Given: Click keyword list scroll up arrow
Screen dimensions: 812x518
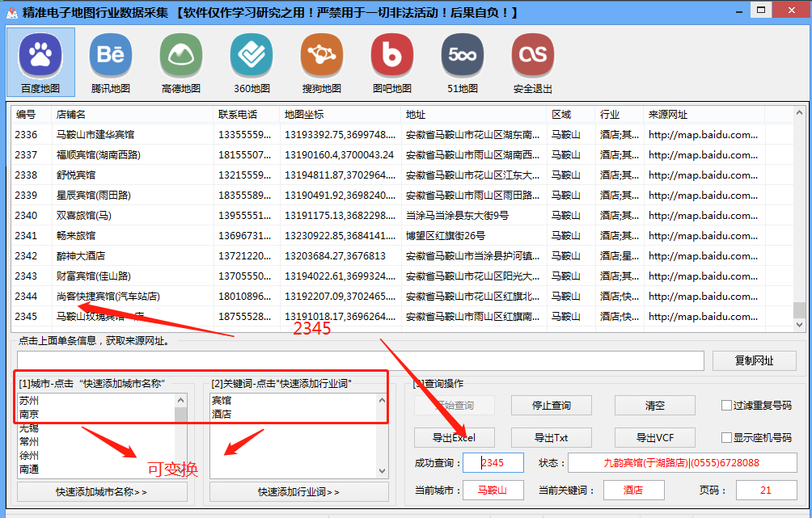Looking at the screenshot, I should point(382,400).
